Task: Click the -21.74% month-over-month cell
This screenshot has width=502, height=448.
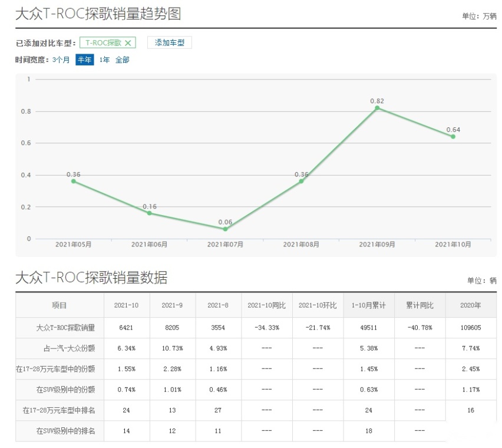Action: point(318,328)
